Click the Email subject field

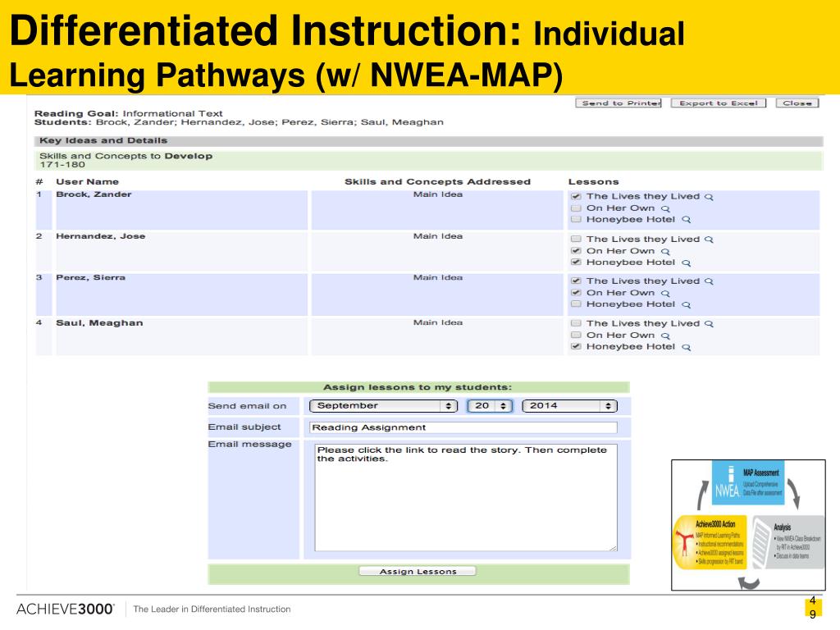point(463,427)
